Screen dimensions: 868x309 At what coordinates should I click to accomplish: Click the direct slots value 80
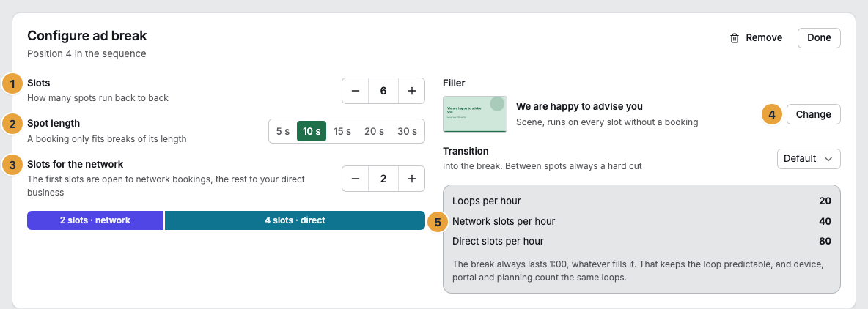825,241
